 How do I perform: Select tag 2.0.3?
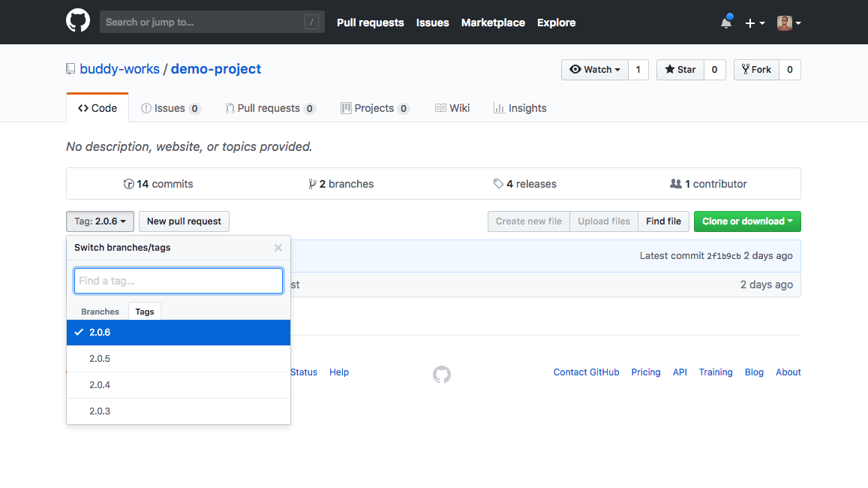179,411
